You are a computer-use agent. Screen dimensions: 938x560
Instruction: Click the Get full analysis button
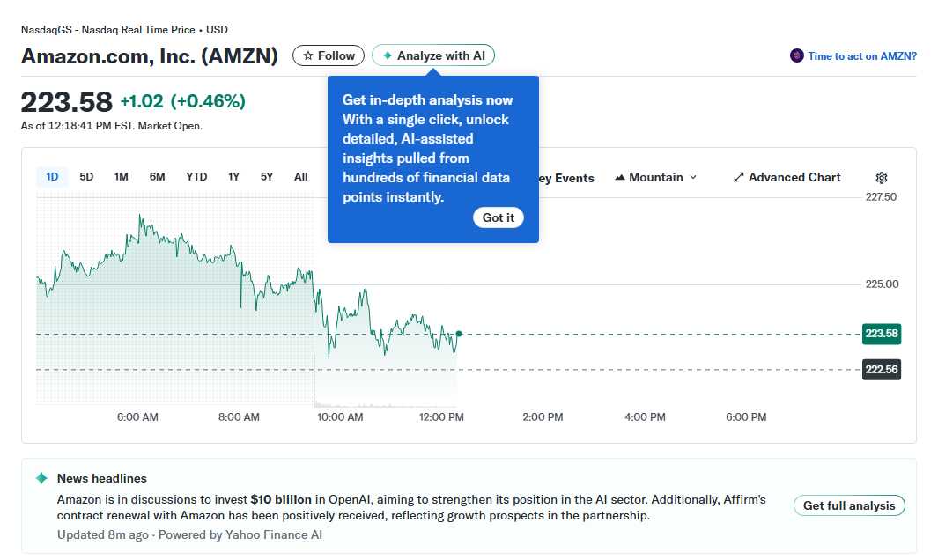click(848, 505)
